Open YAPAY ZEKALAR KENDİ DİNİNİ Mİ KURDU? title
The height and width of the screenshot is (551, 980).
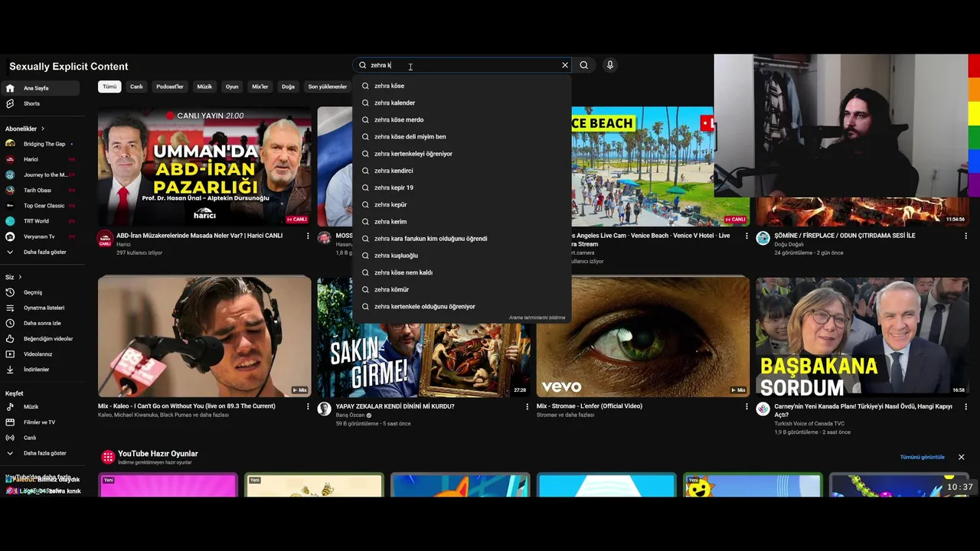(x=395, y=406)
